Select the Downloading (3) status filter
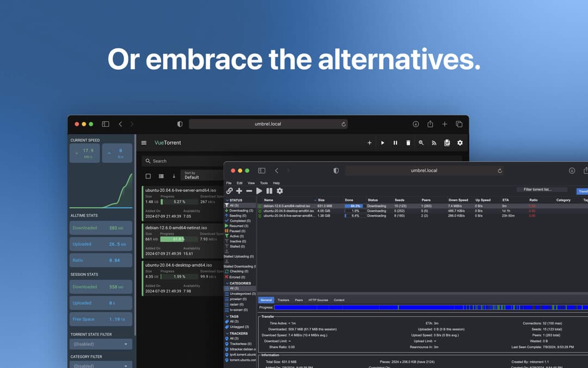Screen dimensions: 588x368 (241, 210)
